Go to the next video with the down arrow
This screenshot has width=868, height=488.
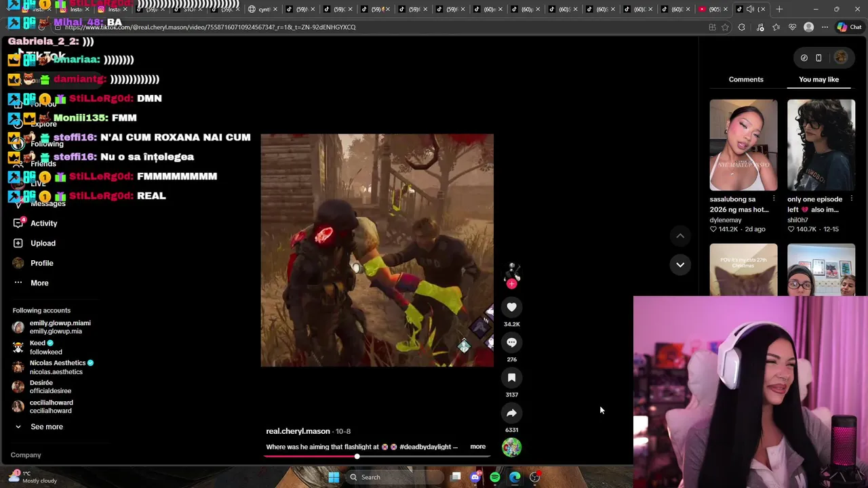680,264
